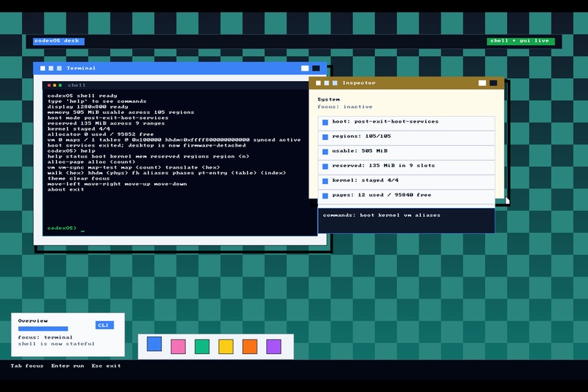Click the white square in Inspector title bar's left group
Screen dimensions: 588x392
tap(318, 83)
